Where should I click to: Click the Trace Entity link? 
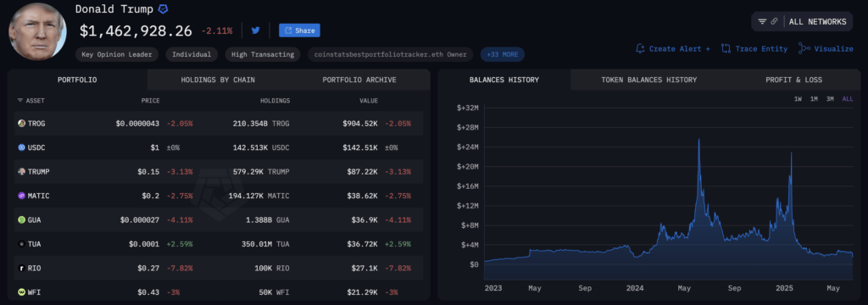(x=754, y=48)
